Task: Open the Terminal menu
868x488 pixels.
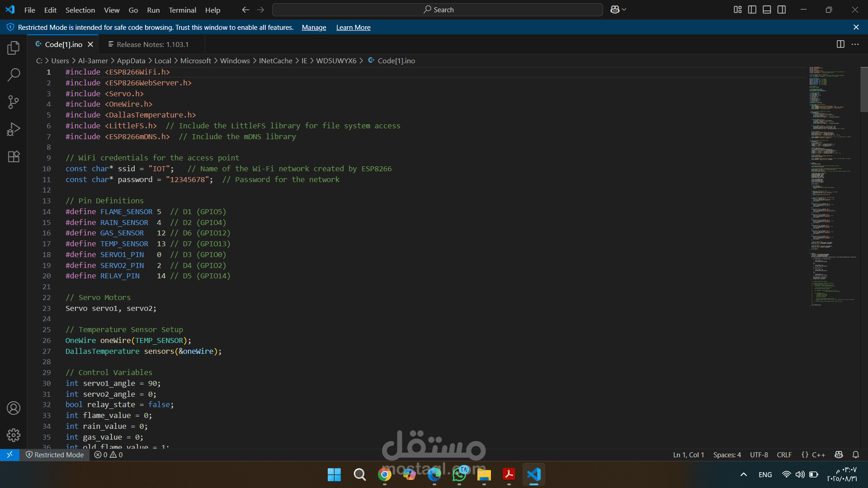Action: (182, 10)
